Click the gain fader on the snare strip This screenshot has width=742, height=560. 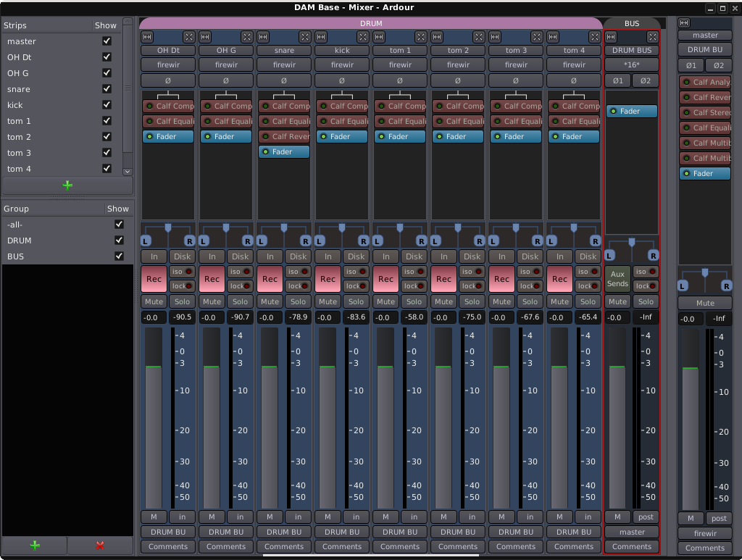[270, 417]
